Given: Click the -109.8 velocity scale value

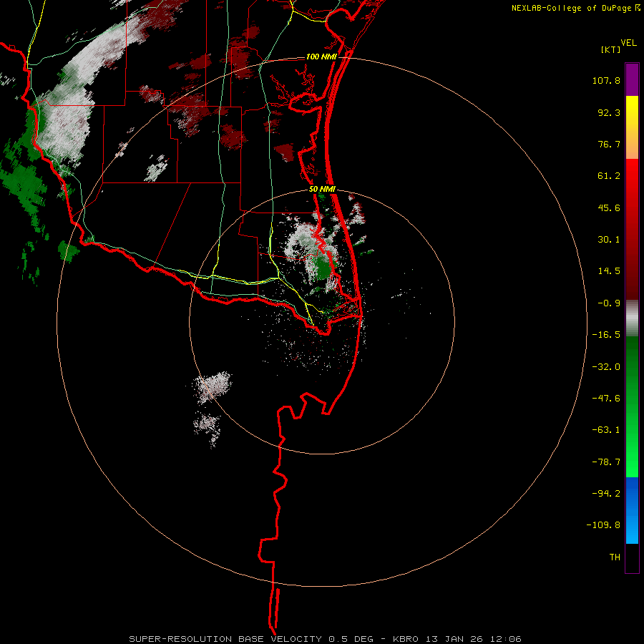Looking at the screenshot, I should point(603,525).
